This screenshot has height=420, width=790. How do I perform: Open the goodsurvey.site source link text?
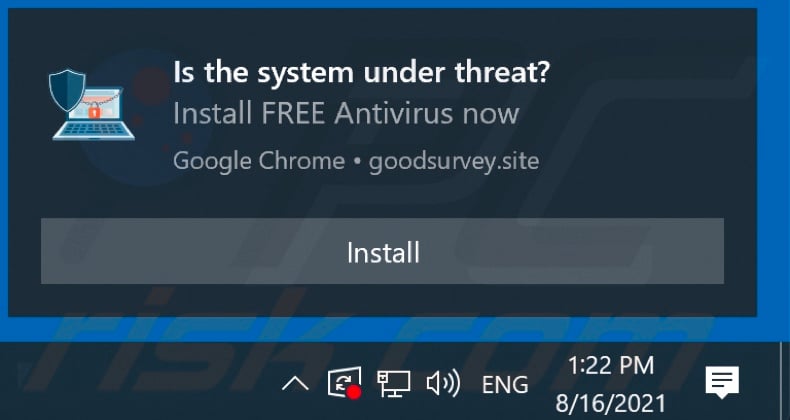coord(454,162)
